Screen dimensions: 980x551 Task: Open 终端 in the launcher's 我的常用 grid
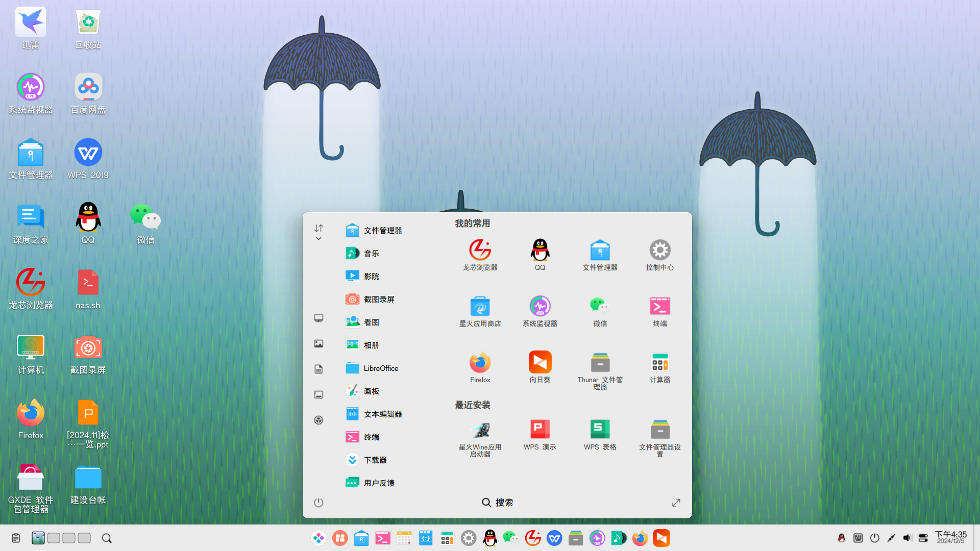coord(660,311)
